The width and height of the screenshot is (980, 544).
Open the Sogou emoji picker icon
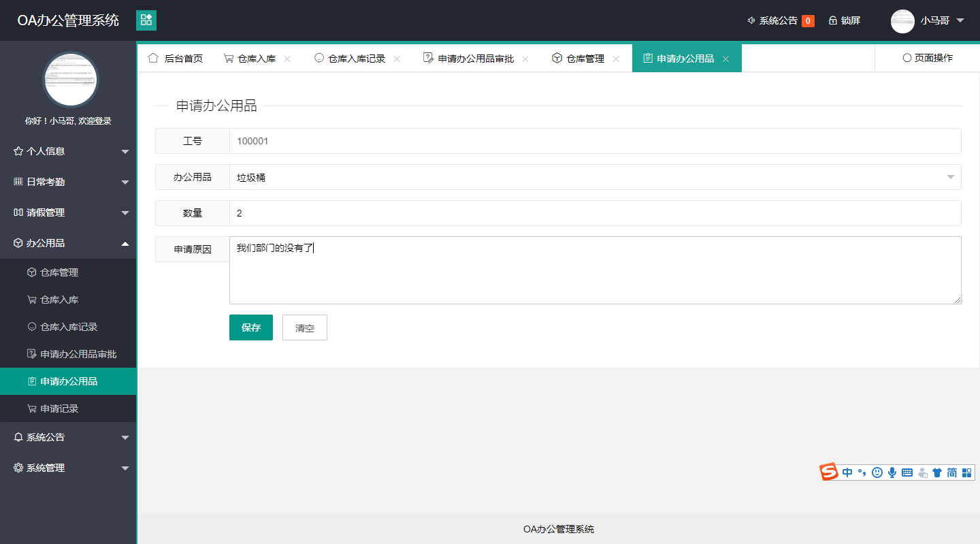[877, 472]
